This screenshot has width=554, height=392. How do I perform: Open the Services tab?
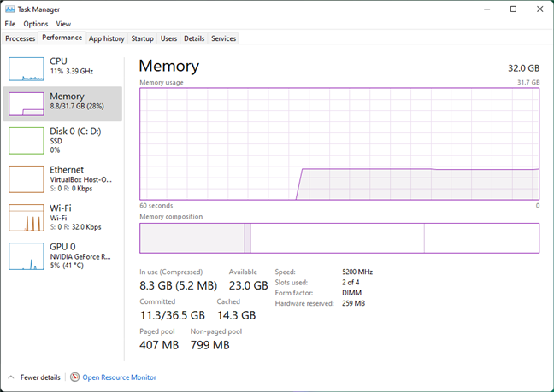click(x=223, y=38)
